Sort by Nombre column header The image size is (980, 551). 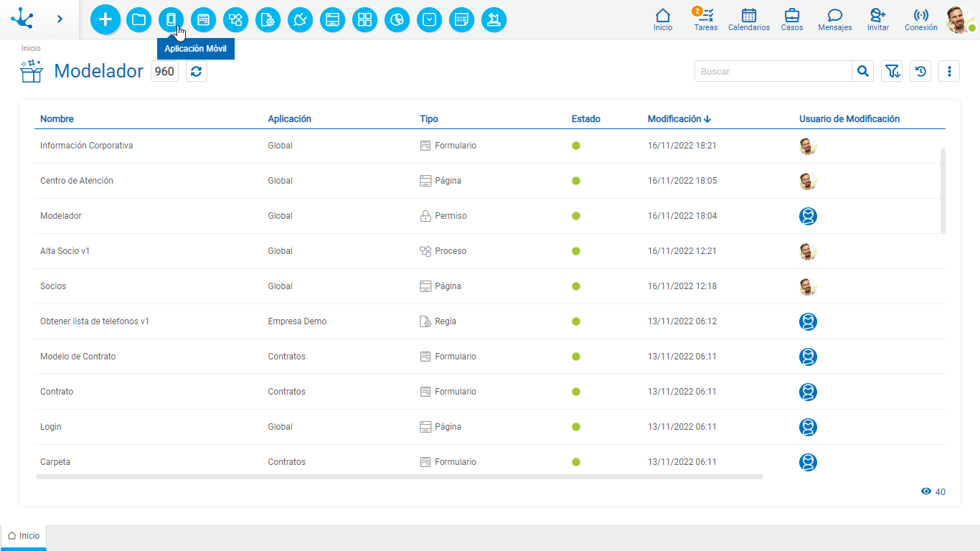click(x=57, y=119)
